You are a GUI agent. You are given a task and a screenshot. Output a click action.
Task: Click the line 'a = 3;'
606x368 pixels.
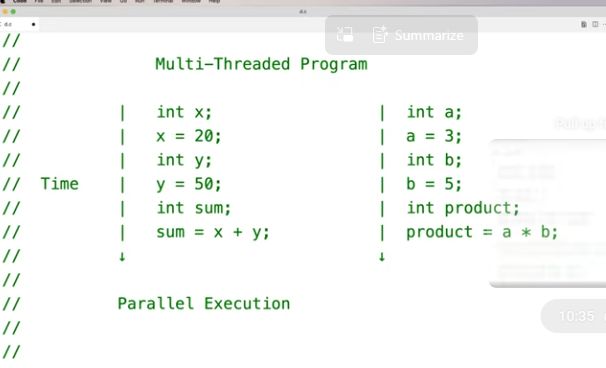434,136
